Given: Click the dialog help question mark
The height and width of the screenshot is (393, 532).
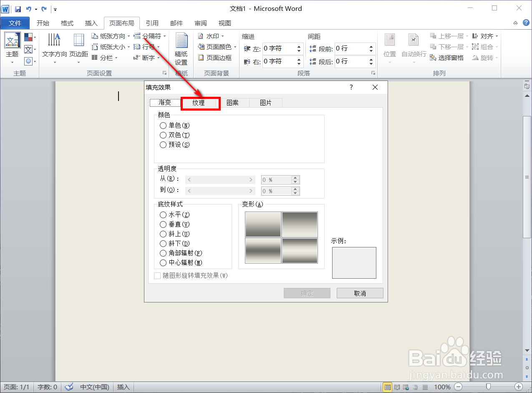Looking at the screenshot, I should (x=351, y=87).
